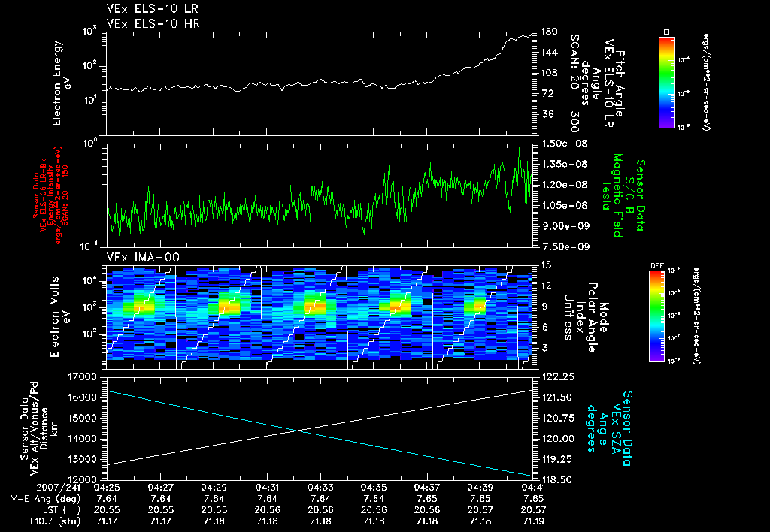
Task: Click the 71.19 F10.7 value
Action: point(533,521)
